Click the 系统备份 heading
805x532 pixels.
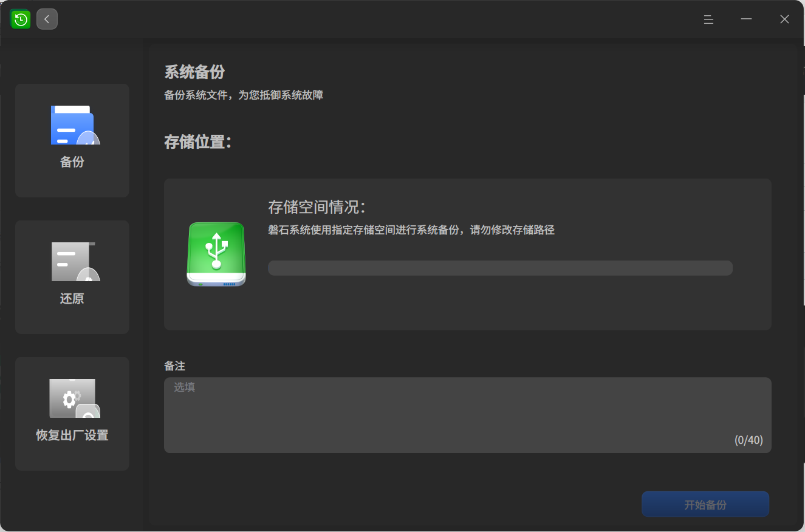[194, 72]
